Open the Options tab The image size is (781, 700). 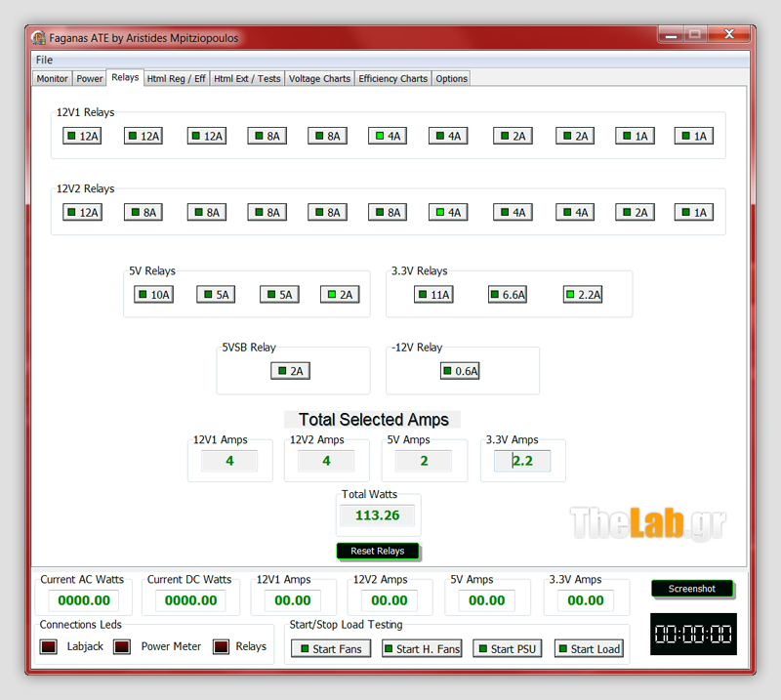tap(451, 79)
